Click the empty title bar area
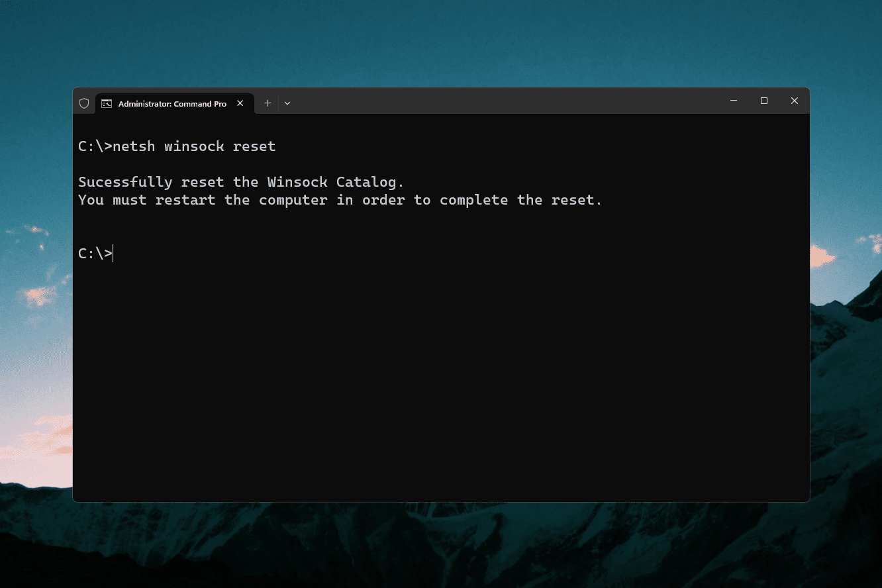Image resolution: width=882 pixels, height=588 pixels. (x=503, y=101)
